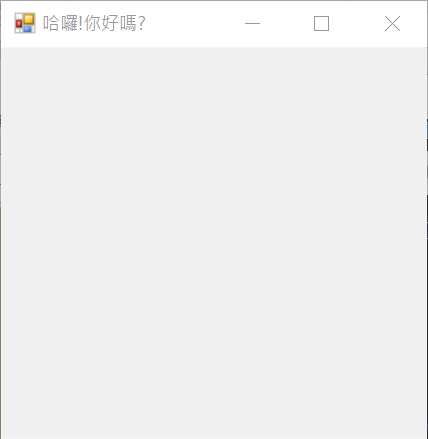This screenshot has width=428, height=439.
Task: Click the title bar between maximize and close
Action: (357, 24)
